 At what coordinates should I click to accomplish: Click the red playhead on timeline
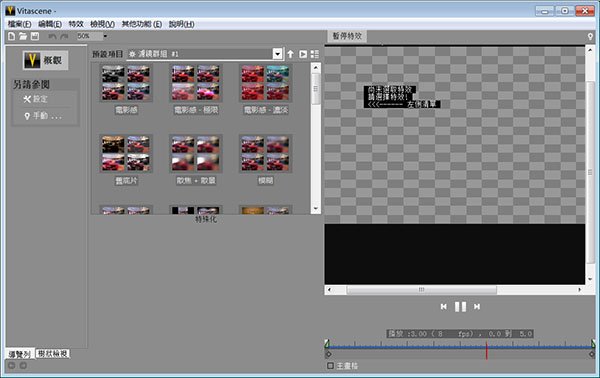(486, 351)
